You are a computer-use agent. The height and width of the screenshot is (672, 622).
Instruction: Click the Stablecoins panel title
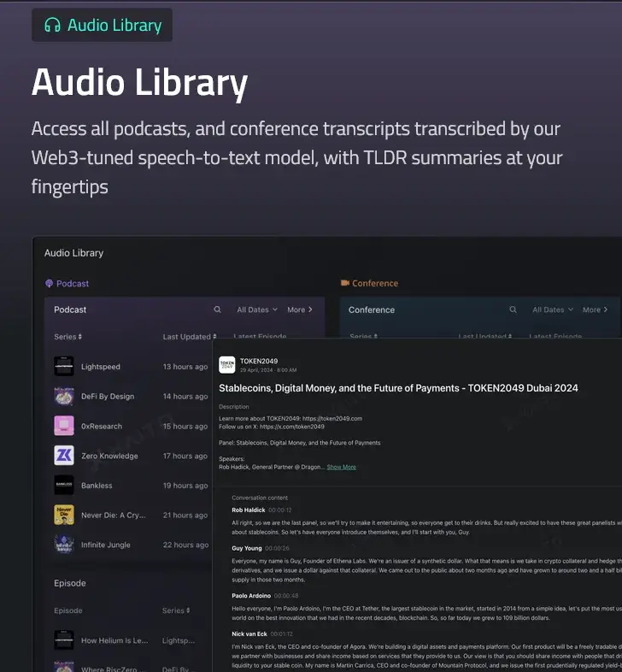point(398,388)
